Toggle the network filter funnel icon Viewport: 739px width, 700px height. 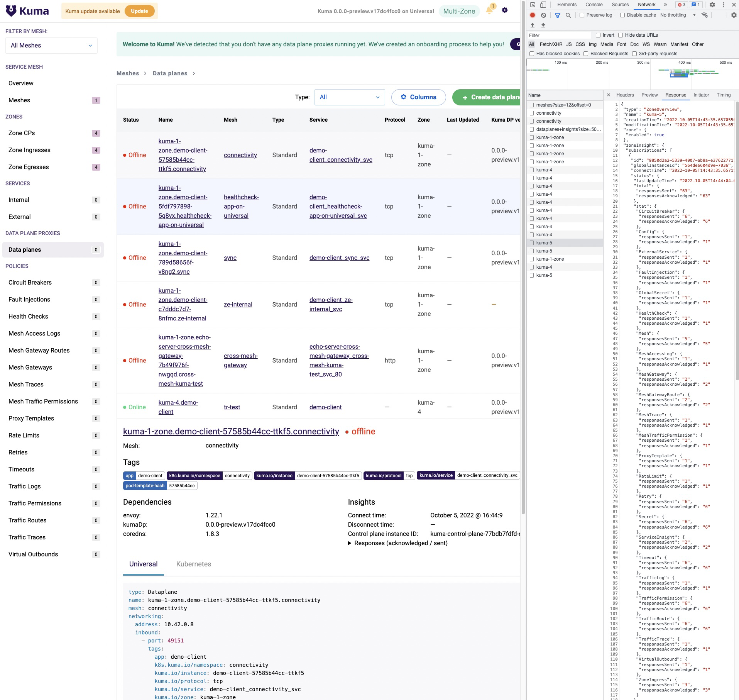click(557, 15)
